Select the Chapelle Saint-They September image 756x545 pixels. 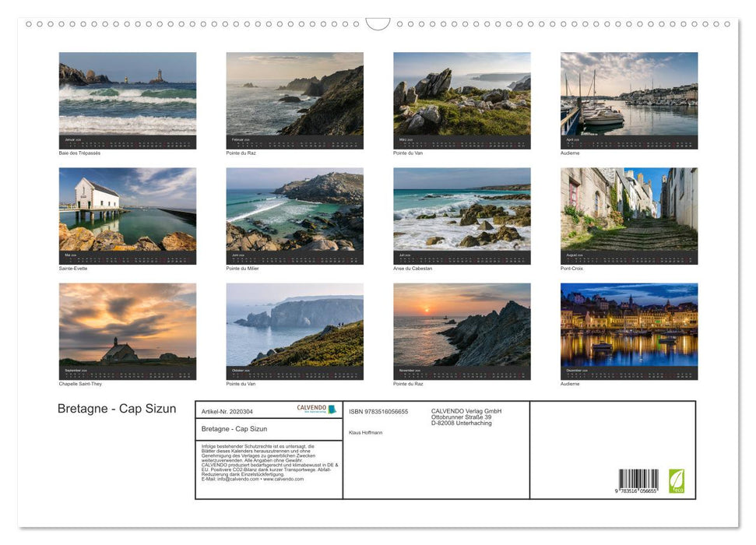pos(128,327)
